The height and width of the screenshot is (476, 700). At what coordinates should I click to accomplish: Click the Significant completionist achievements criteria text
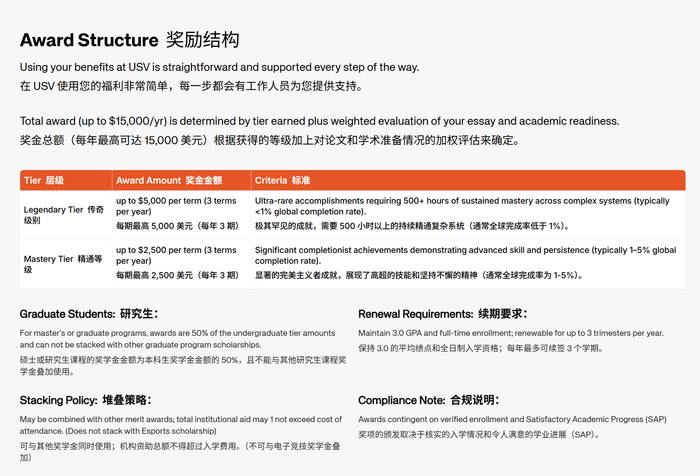click(x=466, y=255)
